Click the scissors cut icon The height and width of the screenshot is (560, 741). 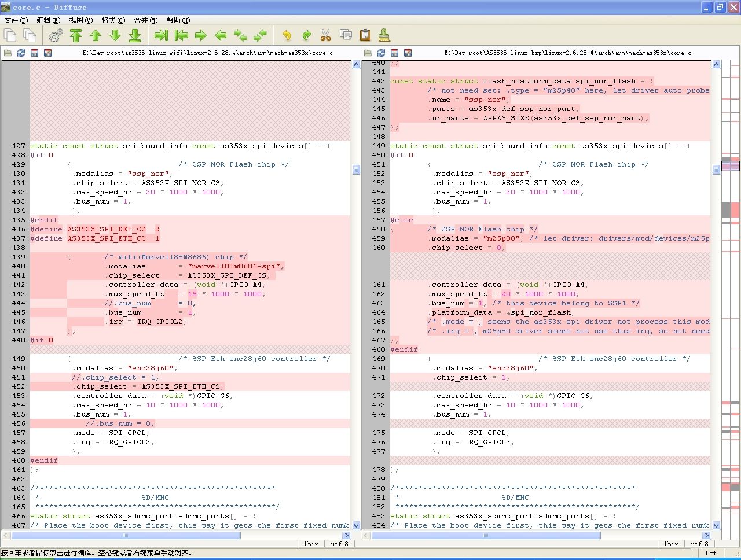click(x=326, y=36)
